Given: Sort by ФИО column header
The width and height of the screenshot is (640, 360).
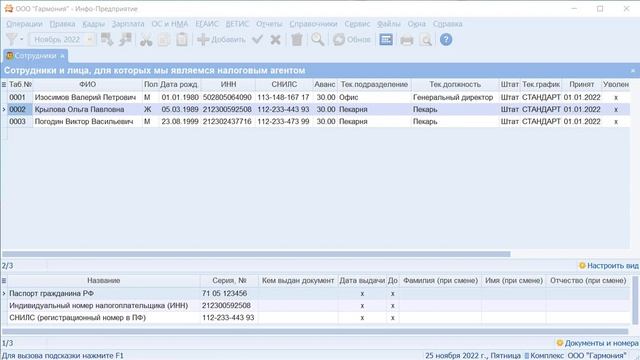Looking at the screenshot, I should [87, 84].
